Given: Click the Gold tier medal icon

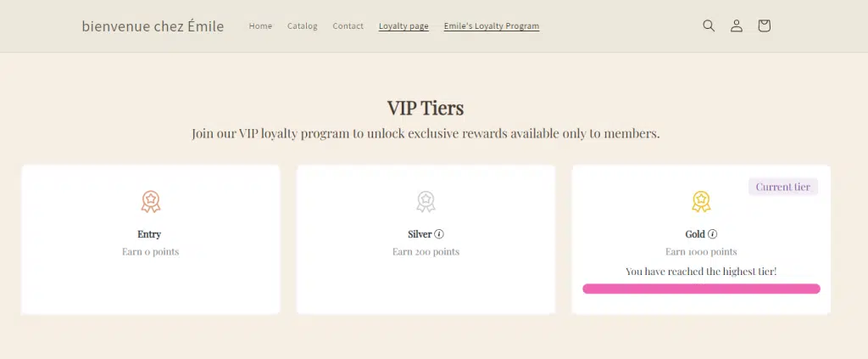Looking at the screenshot, I should click(701, 202).
